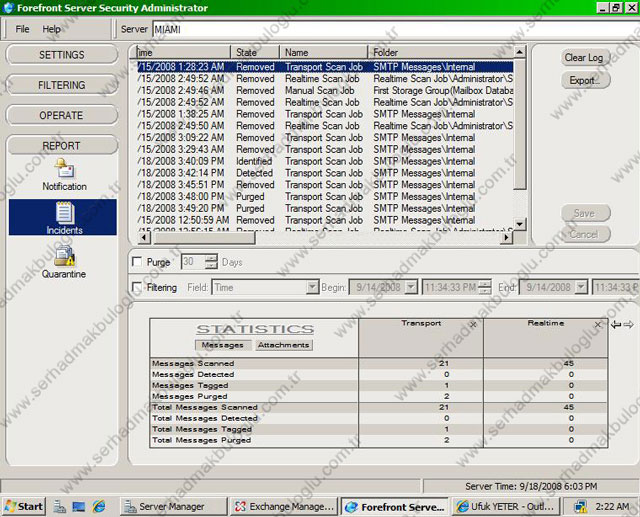Image resolution: width=640 pixels, height=517 pixels.
Task: Switch to the Messages statistics tab
Action: [222, 345]
